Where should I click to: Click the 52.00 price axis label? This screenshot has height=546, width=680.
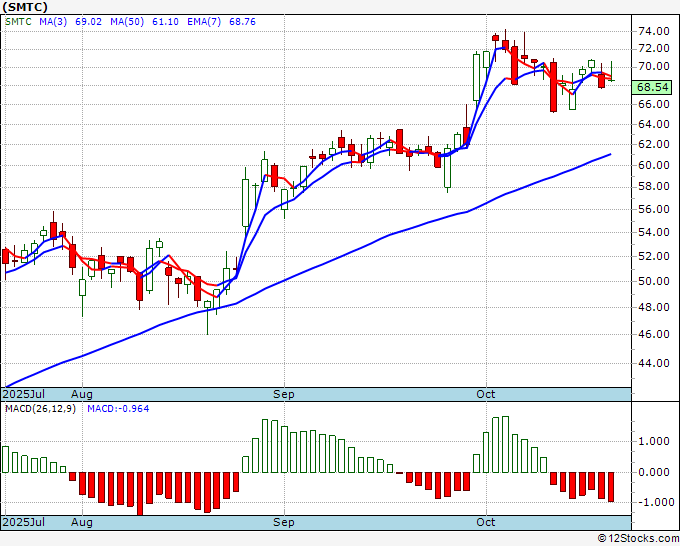654,256
